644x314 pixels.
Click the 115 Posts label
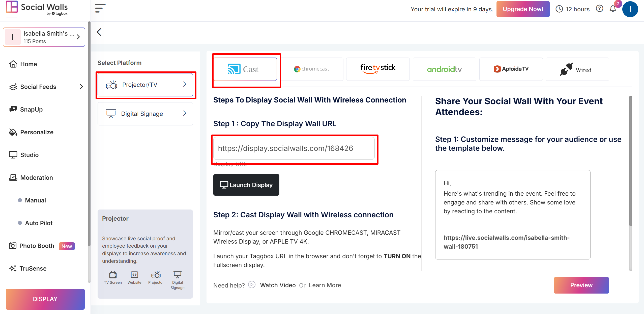(35, 41)
